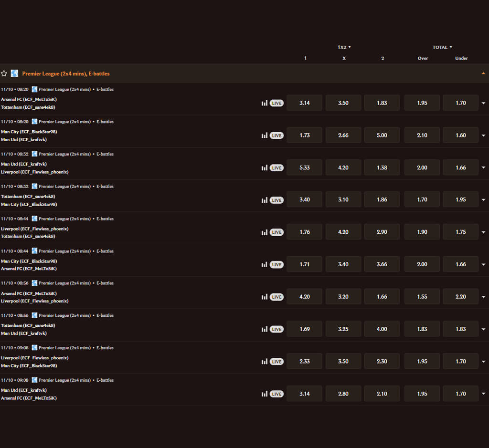Click the LIVE badge for Arsenal FC vs Liverpool
Image resolution: width=489 pixels, height=448 pixels.
(276, 297)
